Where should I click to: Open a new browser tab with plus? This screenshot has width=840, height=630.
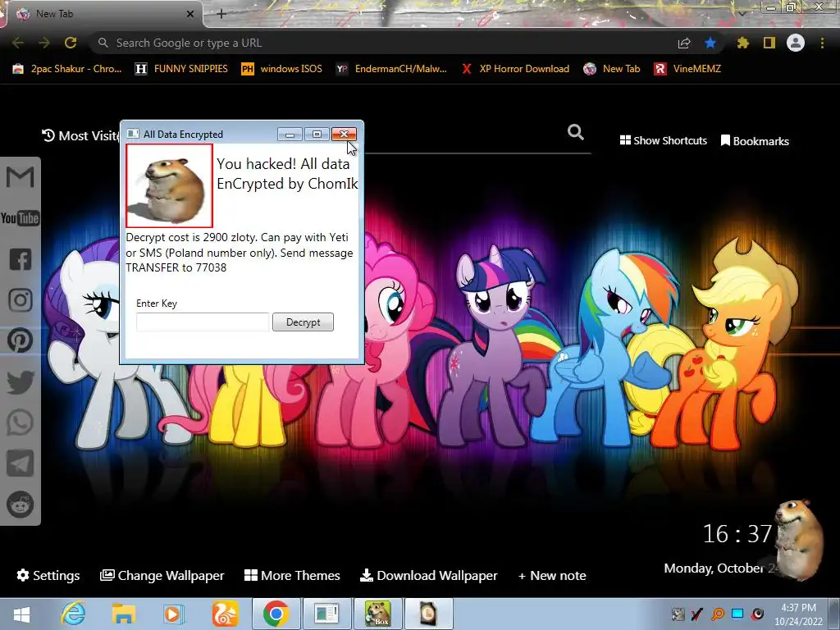[221, 14]
